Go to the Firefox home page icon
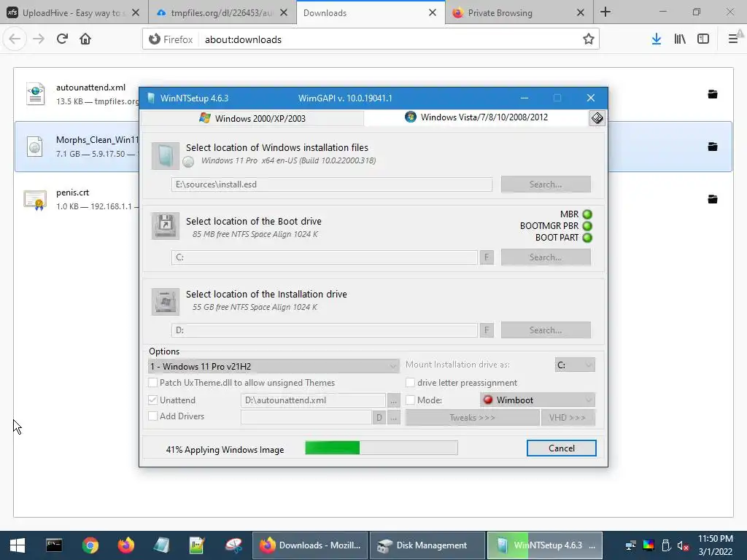747x560 pixels. pyautogui.click(x=85, y=39)
